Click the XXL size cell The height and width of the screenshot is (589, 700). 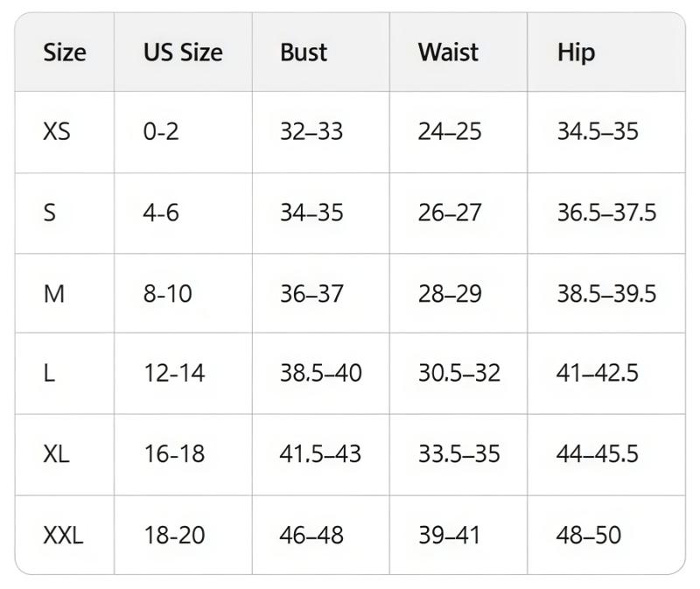tap(63, 535)
